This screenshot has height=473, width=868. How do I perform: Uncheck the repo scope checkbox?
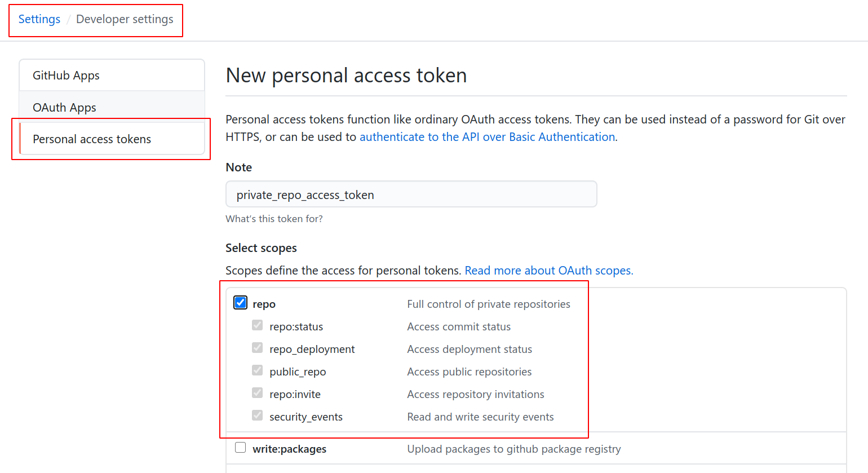pyautogui.click(x=241, y=303)
